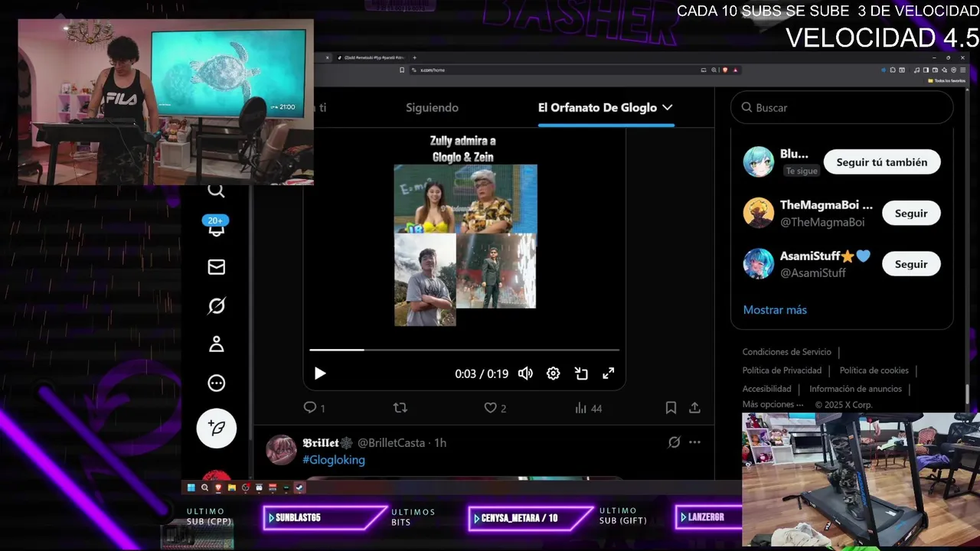
Task: Open Brillet's profile avatar
Action: tap(281, 450)
